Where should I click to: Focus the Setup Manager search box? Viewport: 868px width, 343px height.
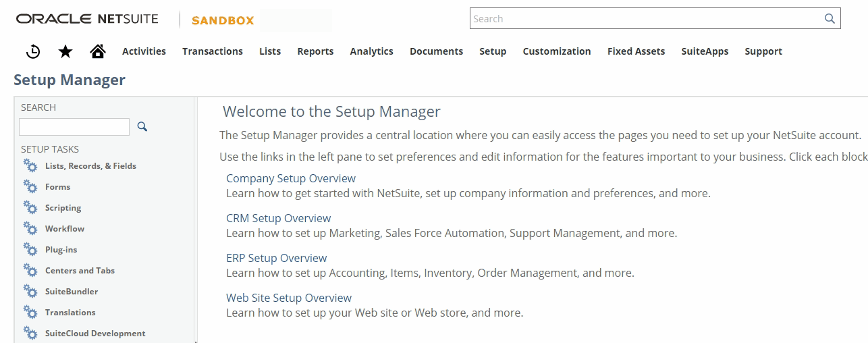74,127
